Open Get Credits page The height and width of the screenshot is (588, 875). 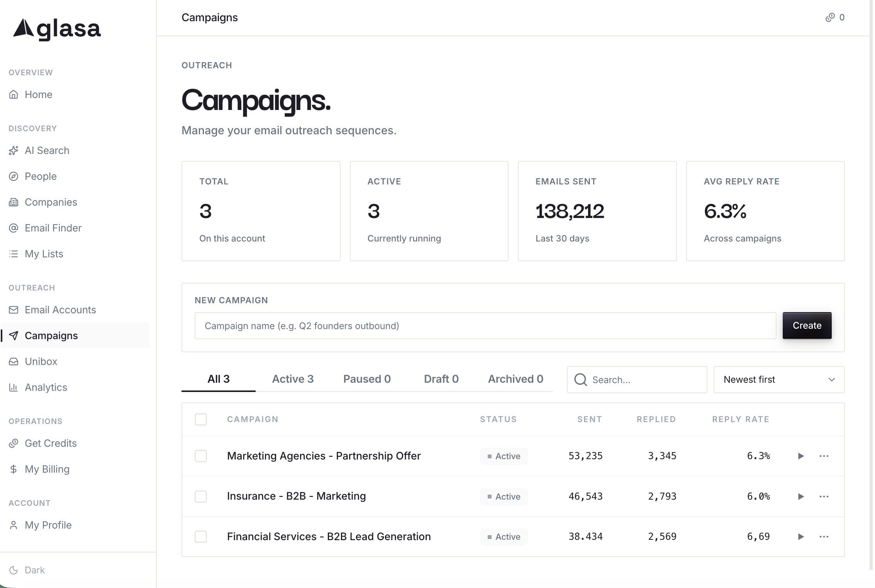tap(75, 443)
